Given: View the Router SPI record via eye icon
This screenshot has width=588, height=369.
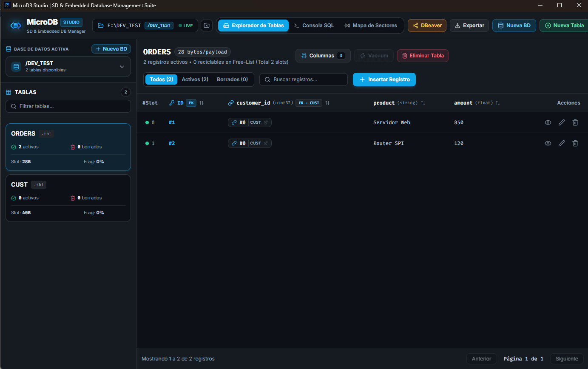Looking at the screenshot, I should pos(548,143).
